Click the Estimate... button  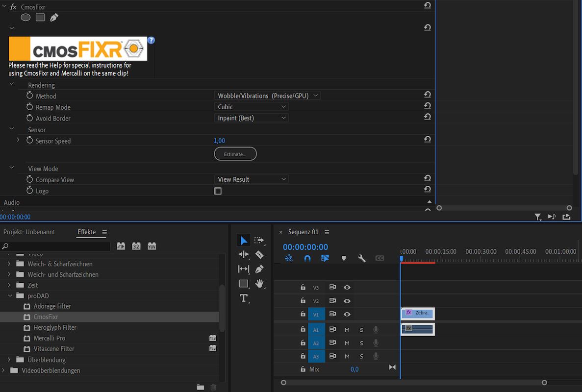pyautogui.click(x=235, y=154)
